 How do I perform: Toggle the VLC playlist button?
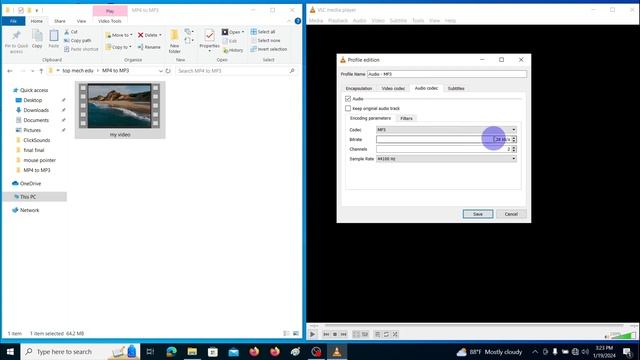(x=378, y=334)
